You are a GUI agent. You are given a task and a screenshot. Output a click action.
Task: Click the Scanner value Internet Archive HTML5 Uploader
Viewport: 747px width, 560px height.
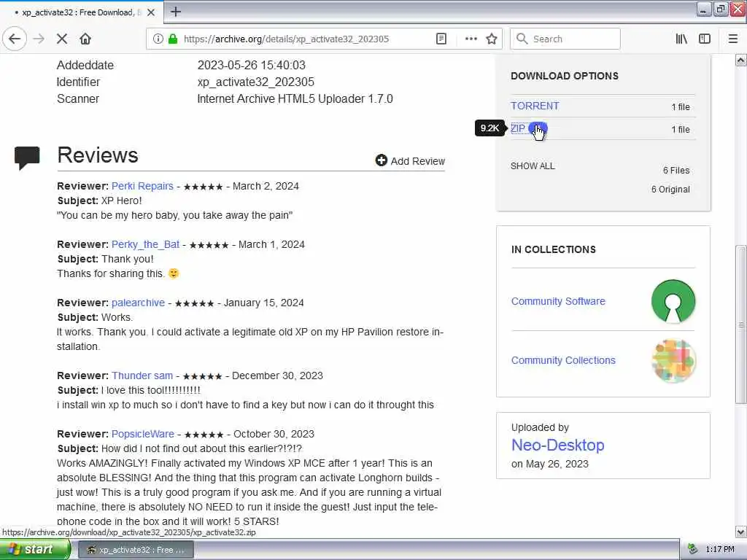click(x=295, y=99)
